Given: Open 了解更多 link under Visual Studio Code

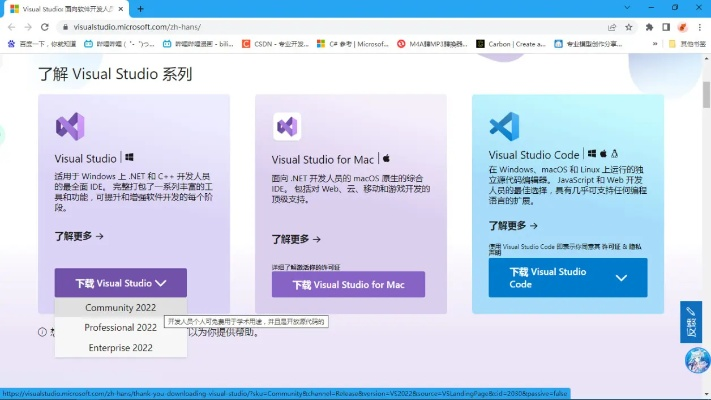Looking at the screenshot, I should [x=513, y=226].
